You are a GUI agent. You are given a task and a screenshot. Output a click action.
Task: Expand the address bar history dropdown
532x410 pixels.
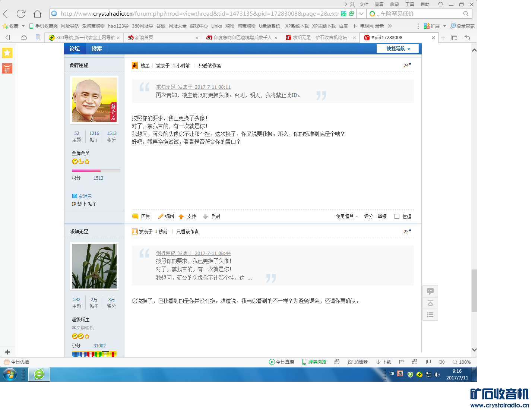pos(361,14)
